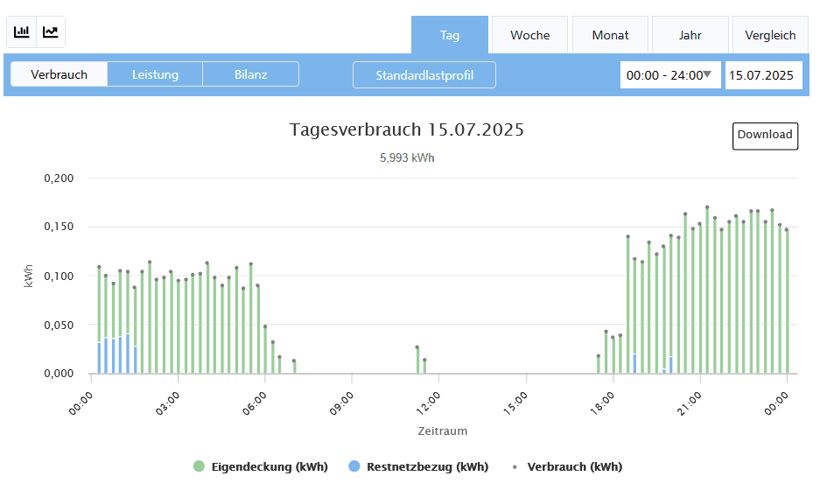Switch to bar chart view icon
827x504 pixels.
click(x=22, y=32)
